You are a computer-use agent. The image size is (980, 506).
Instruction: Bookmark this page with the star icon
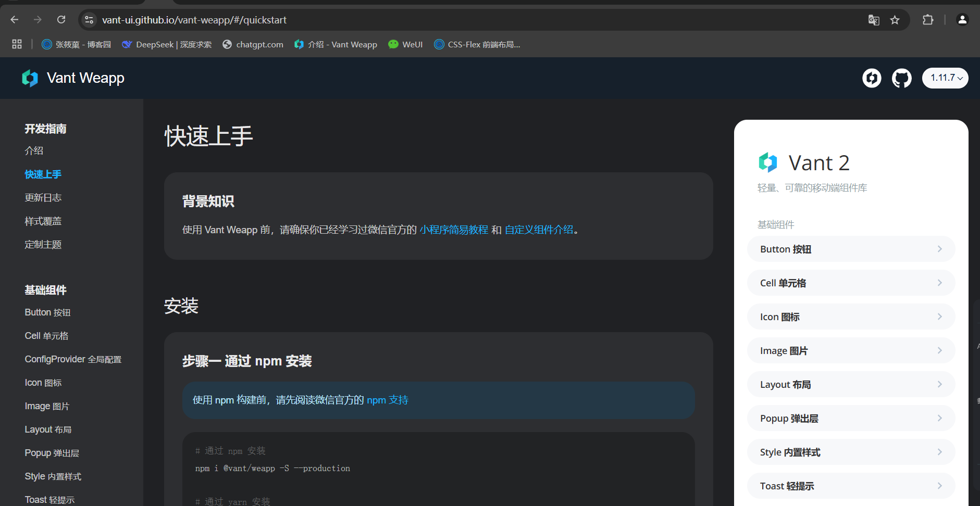pos(895,20)
